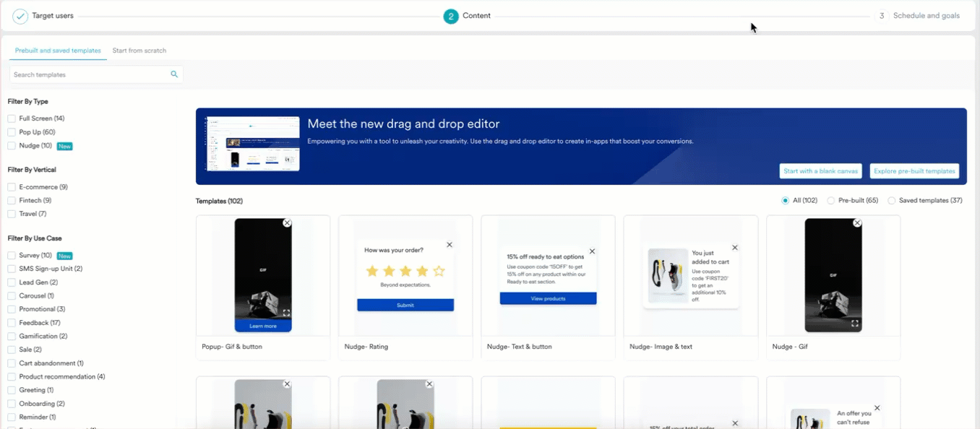Check the Nudge (10) type filter
This screenshot has height=429, width=980.
[12, 146]
